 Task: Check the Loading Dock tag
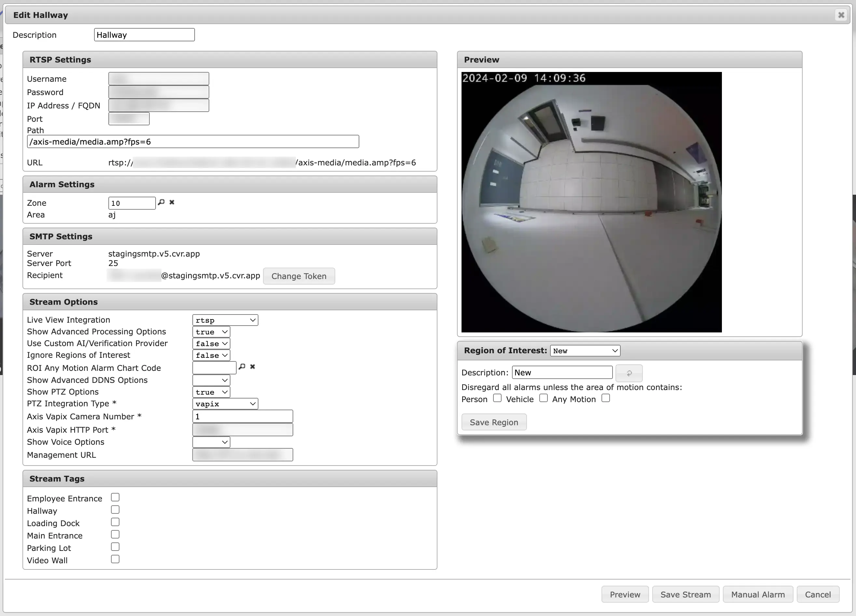coord(115,522)
